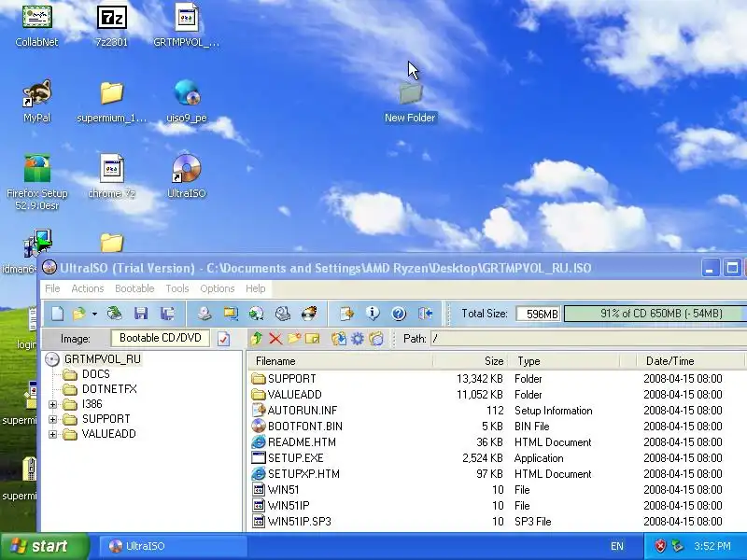Click the blue Info speech bubble icon
747x560 pixels.
point(373,314)
